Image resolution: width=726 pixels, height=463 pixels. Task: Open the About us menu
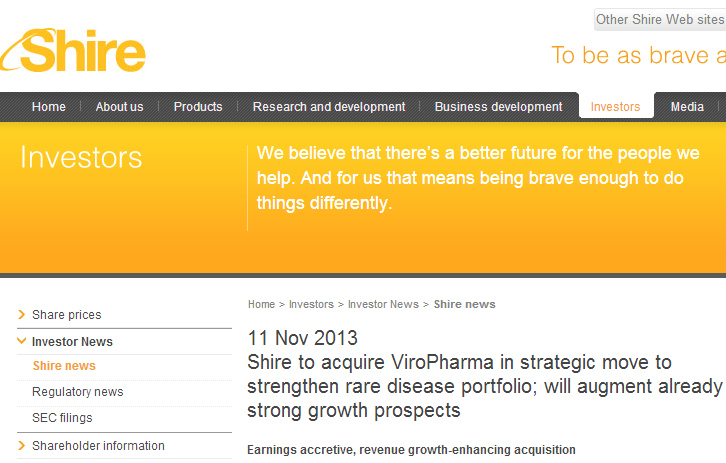click(119, 107)
